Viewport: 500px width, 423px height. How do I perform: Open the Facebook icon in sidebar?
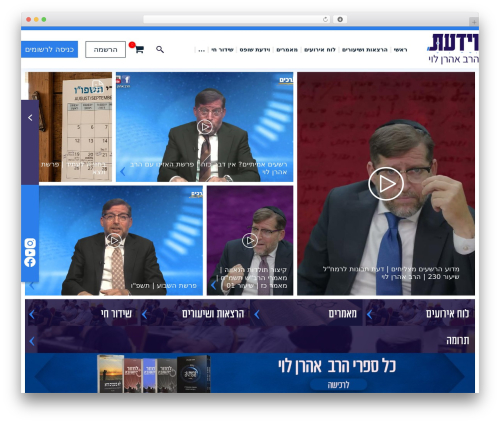[30, 262]
